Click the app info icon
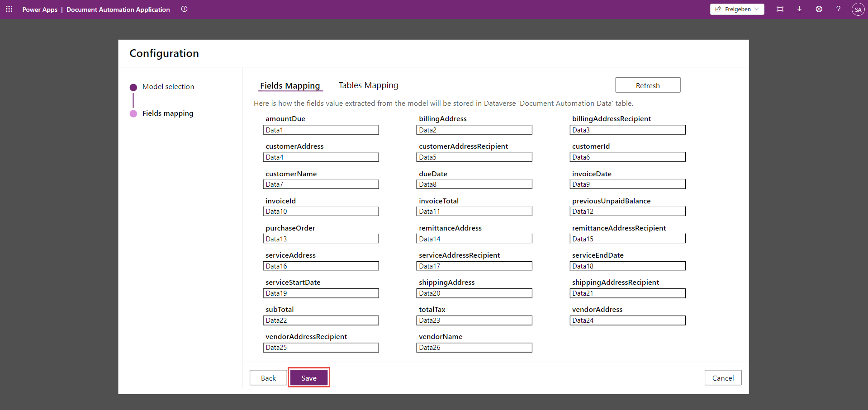 tap(184, 9)
